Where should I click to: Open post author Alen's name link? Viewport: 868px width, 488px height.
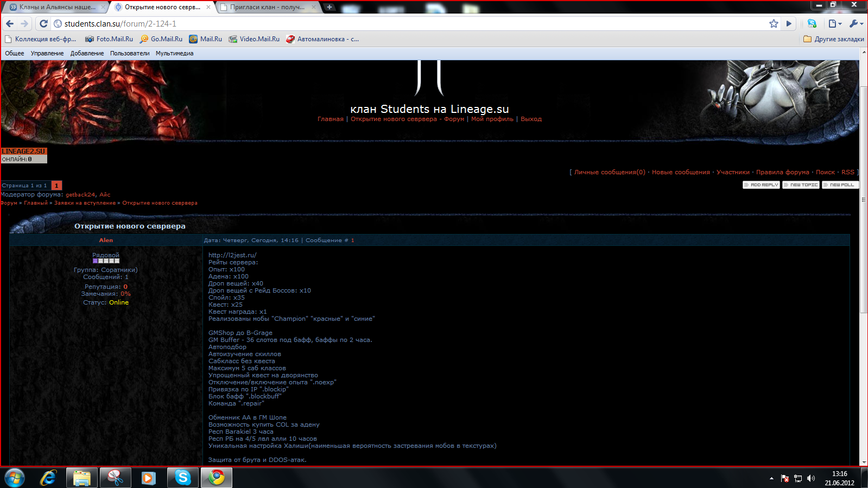coord(106,240)
